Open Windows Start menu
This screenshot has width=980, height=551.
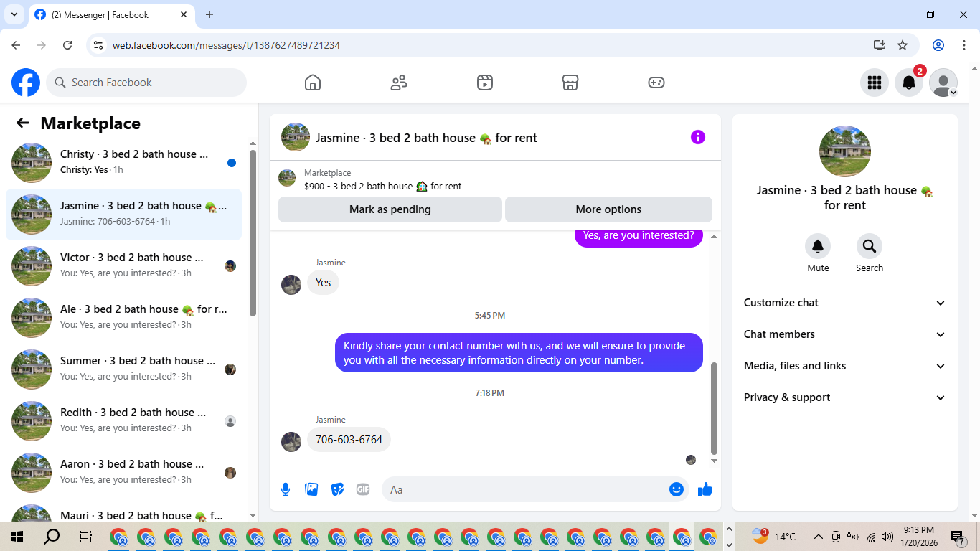point(17,537)
